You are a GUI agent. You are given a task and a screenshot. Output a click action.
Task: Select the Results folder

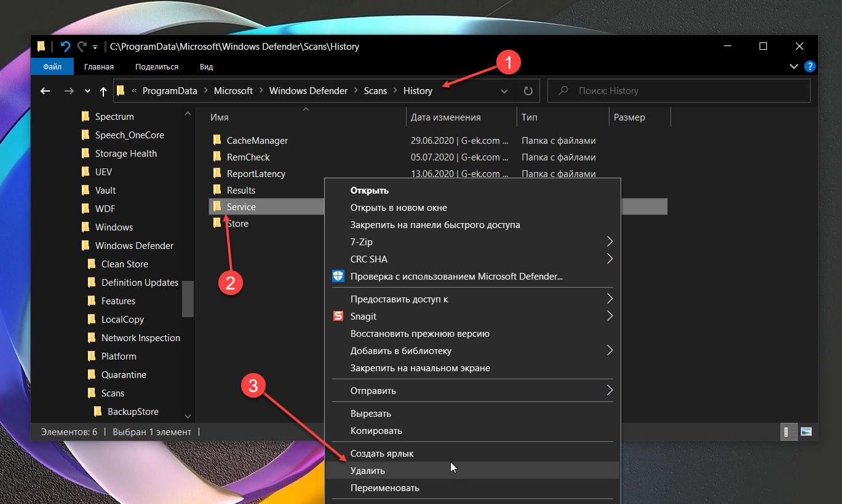click(240, 190)
